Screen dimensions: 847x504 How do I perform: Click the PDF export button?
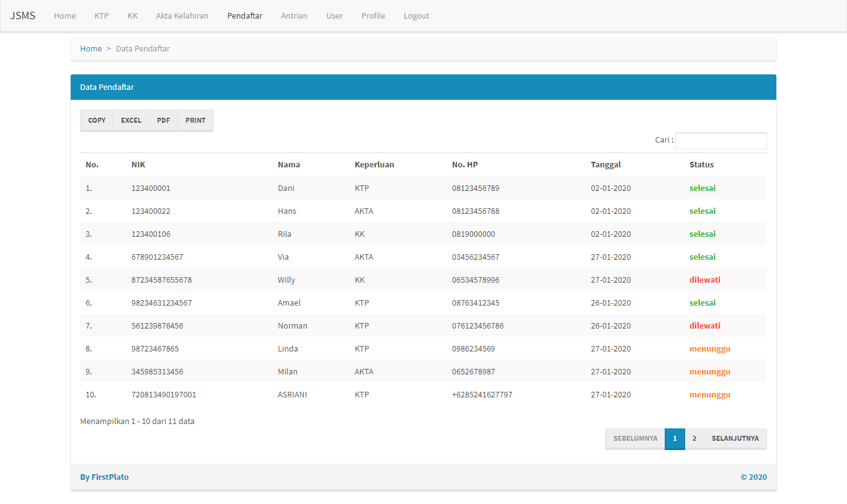[164, 120]
